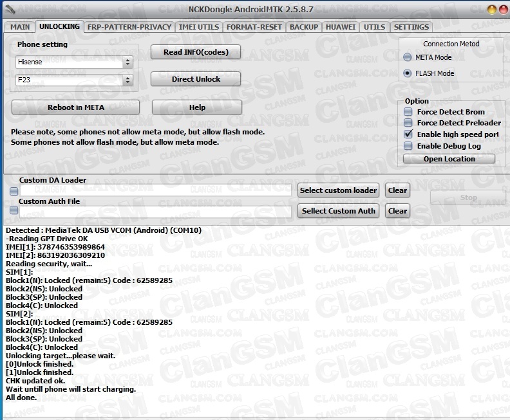The image size is (510, 420).
Task: Click the '[1]Unlock finished.' log line
Action: tap(40, 372)
